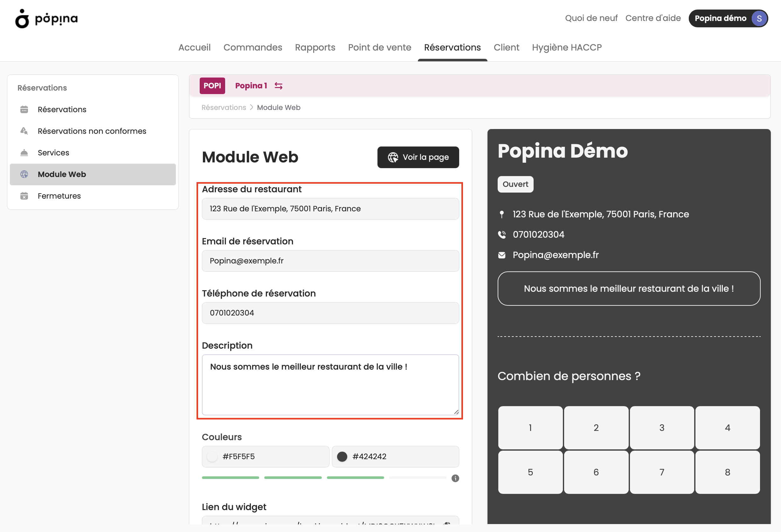Click the Réservations calendar icon in sidebar
The height and width of the screenshot is (532, 781).
(24, 110)
